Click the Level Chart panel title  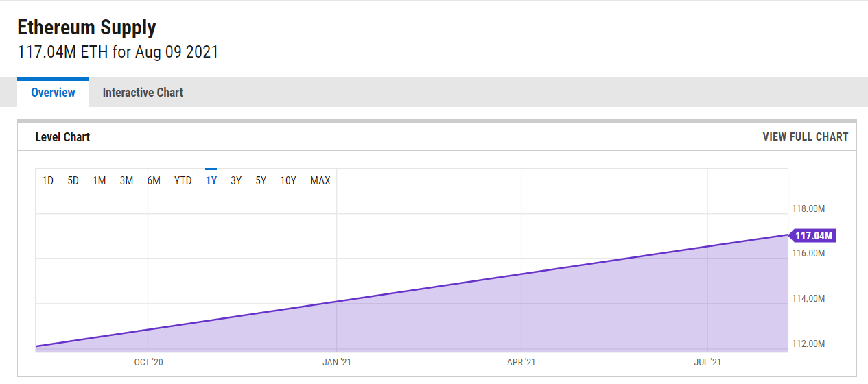(62, 137)
